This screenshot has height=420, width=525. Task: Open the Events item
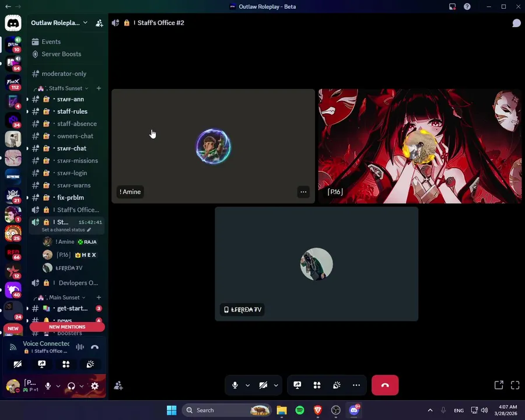(x=67, y=41)
